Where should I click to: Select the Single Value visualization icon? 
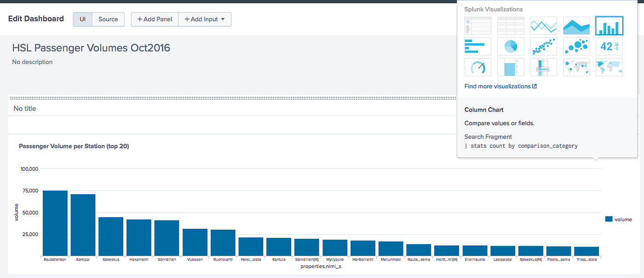point(609,46)
